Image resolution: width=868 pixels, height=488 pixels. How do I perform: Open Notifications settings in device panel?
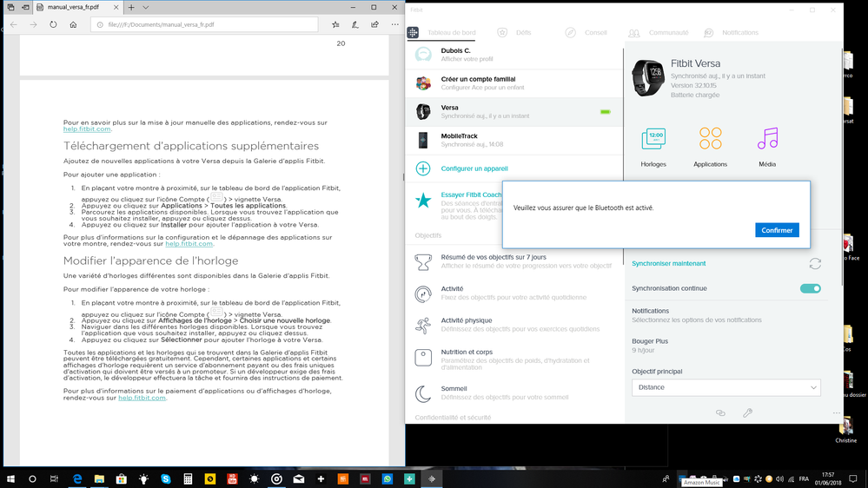pyautogui.click(x=726, y=315)
